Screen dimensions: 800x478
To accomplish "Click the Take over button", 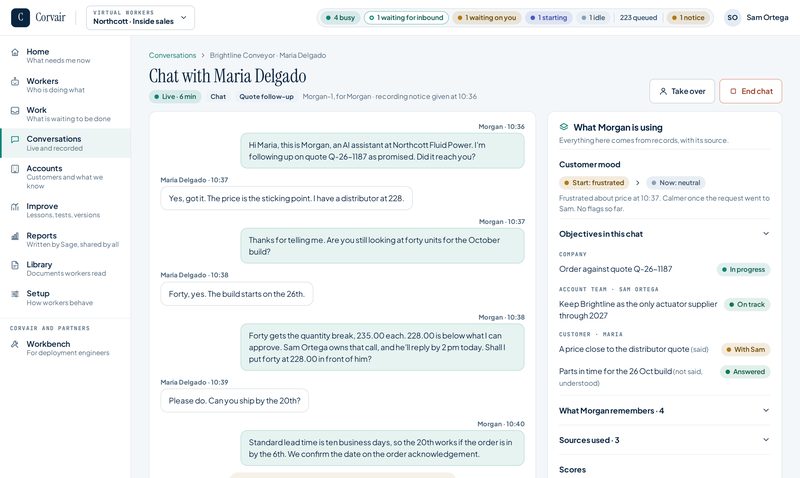I will 682,91.
